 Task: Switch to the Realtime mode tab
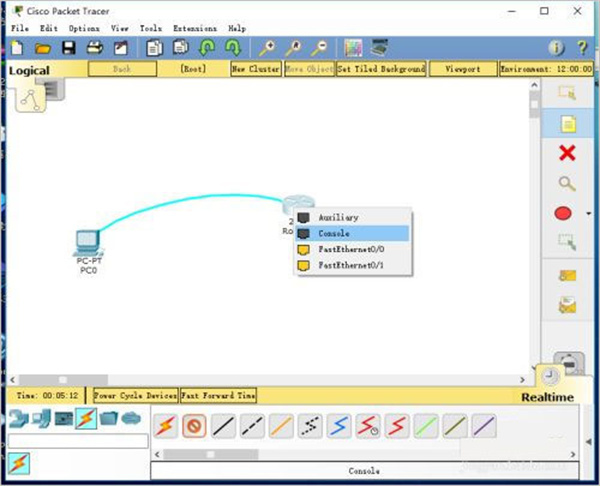547,397
